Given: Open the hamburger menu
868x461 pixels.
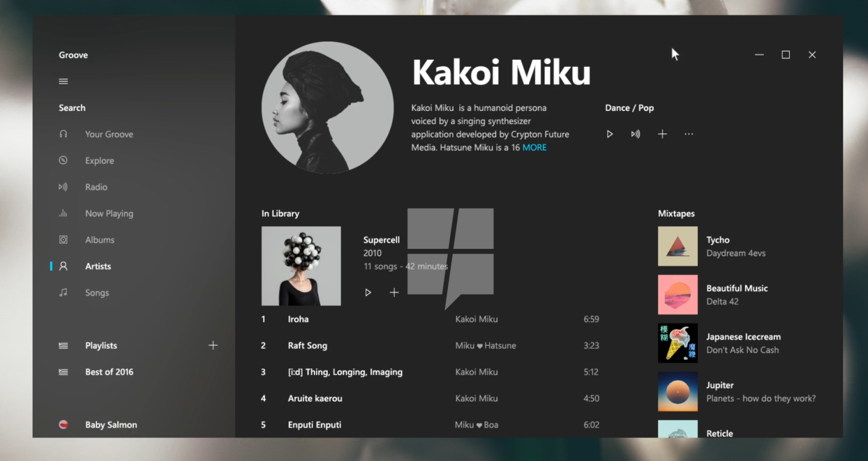Looking at the screenshot, I should pos(63,81).
